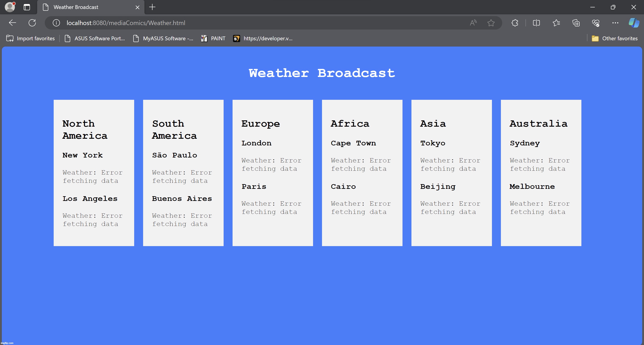The height and width of the screenshot is (345, 644).
Task: Open the developer.v bookmark link
Action: tap(263, 38)
